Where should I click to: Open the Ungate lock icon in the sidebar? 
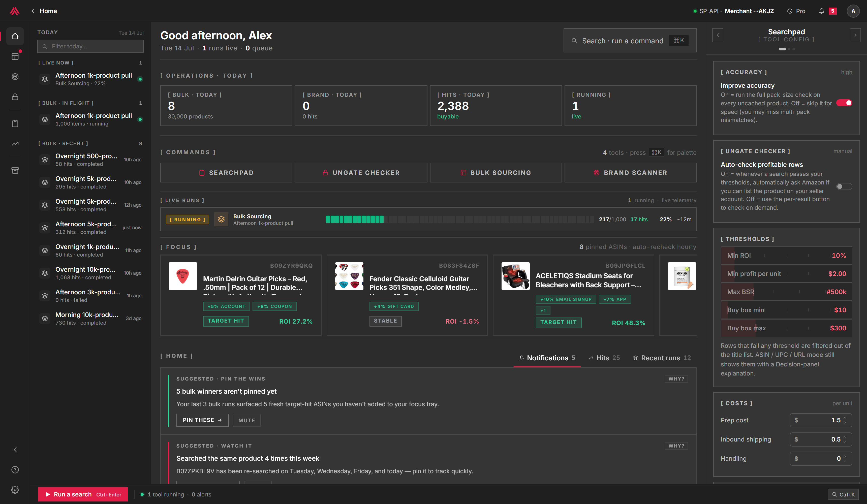15,97
